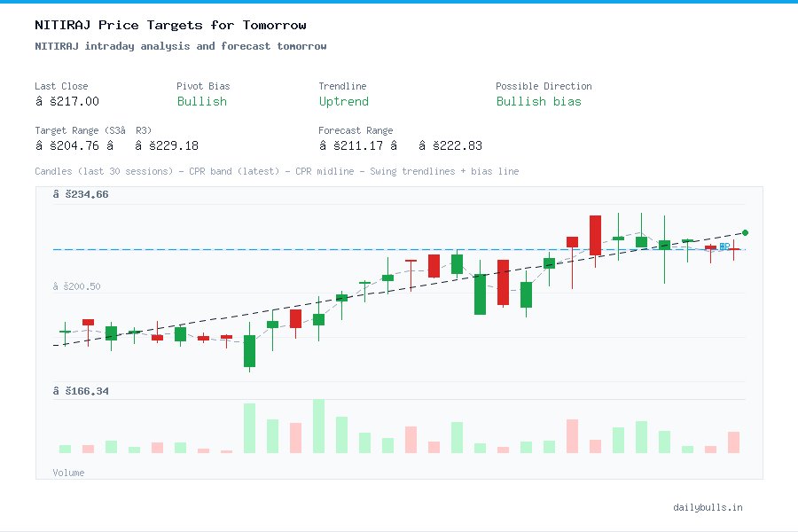This screenshot has height=532, width=798.
Task: Open the dailybulls.in website link
Action: click(708, 507)
